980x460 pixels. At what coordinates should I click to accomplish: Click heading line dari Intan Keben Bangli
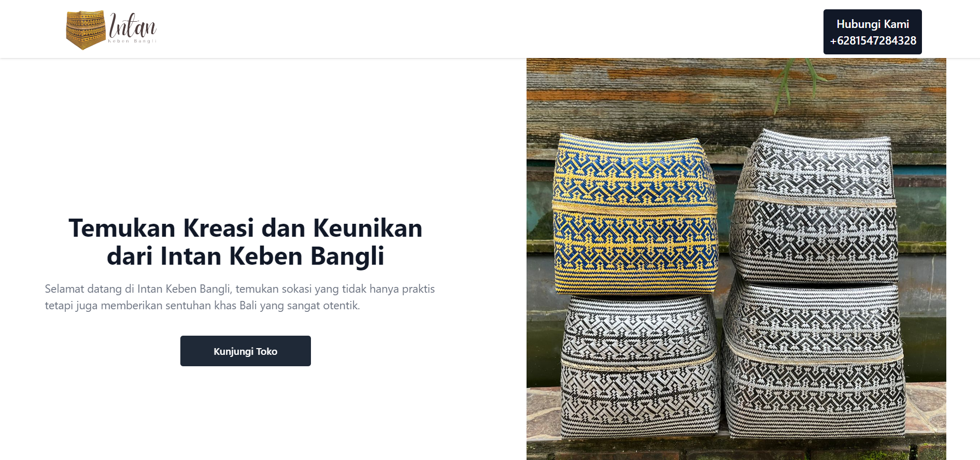(246, 256)
